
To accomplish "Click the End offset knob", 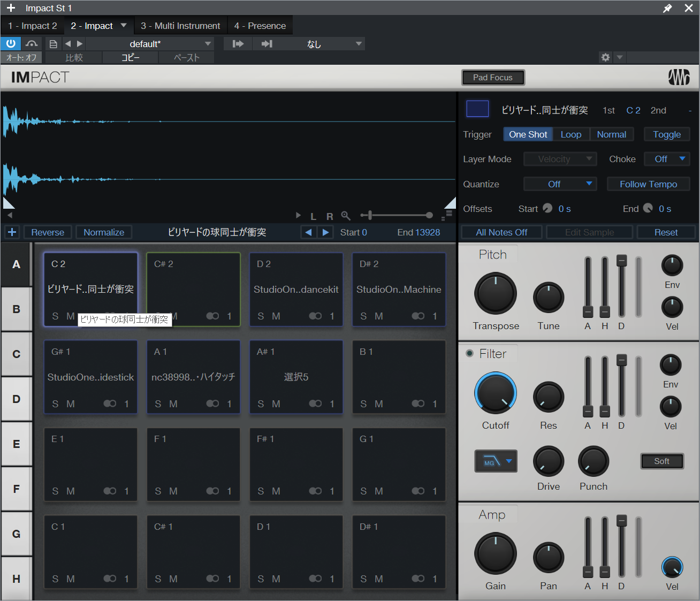I will [x=648, y=208].
